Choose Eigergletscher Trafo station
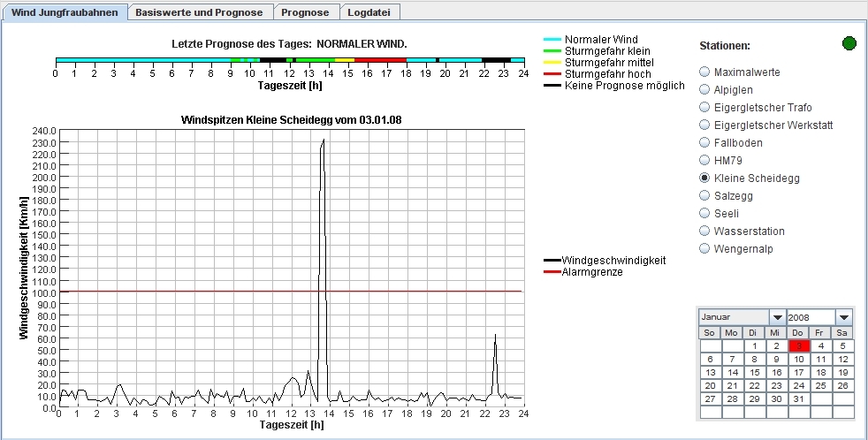Image resolution: width=868 pixels, height=440 pixels. pyautogui.click(x=704, y=108)
